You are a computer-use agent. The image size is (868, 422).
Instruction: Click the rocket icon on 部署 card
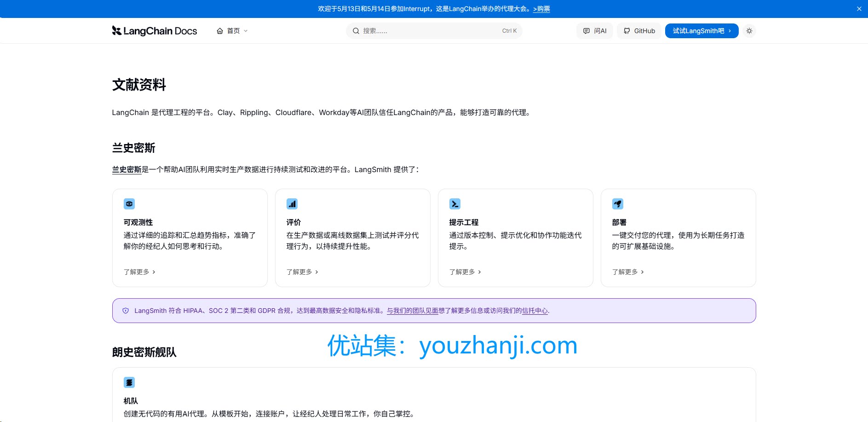(x=618, y=204)
